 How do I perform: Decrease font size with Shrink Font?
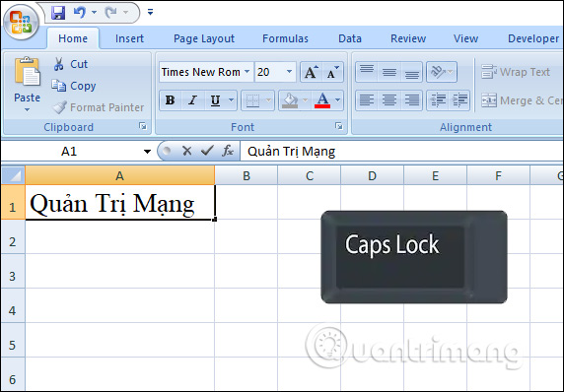pyautogui.click(x=333, y=72)
